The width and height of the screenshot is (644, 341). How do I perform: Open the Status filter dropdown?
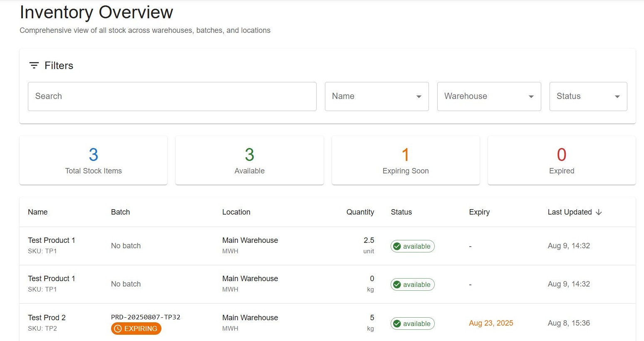(x=588, y=96)
